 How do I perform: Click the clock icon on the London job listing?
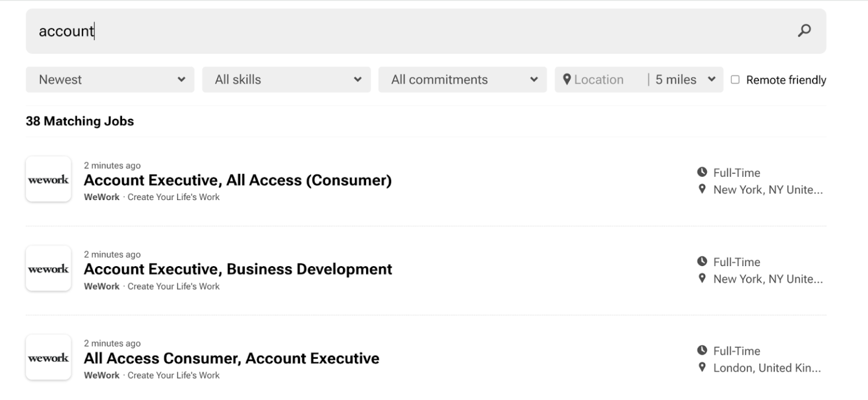(701, 351)
